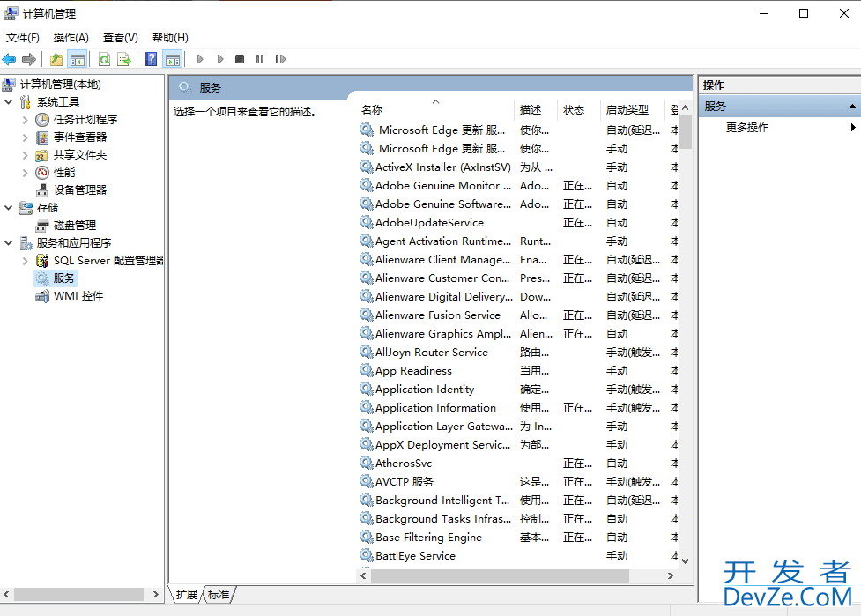Expand the 性能 node

[x=25, y=173]
